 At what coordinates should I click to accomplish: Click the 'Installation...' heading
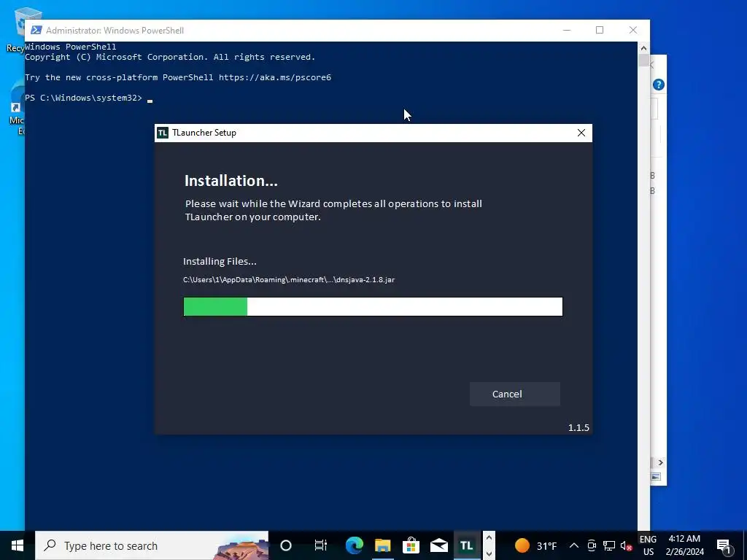(231, 181)
